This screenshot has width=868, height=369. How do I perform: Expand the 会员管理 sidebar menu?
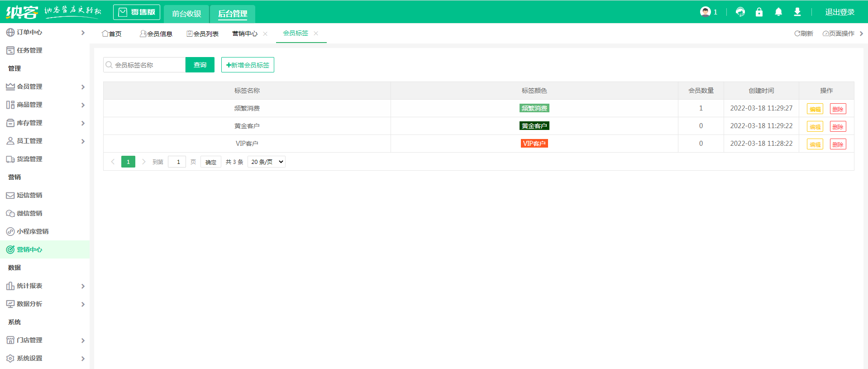45,86
